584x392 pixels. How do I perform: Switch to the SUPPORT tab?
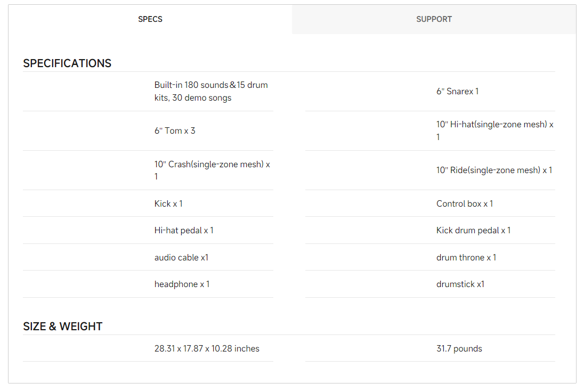[x=434, y=19]
